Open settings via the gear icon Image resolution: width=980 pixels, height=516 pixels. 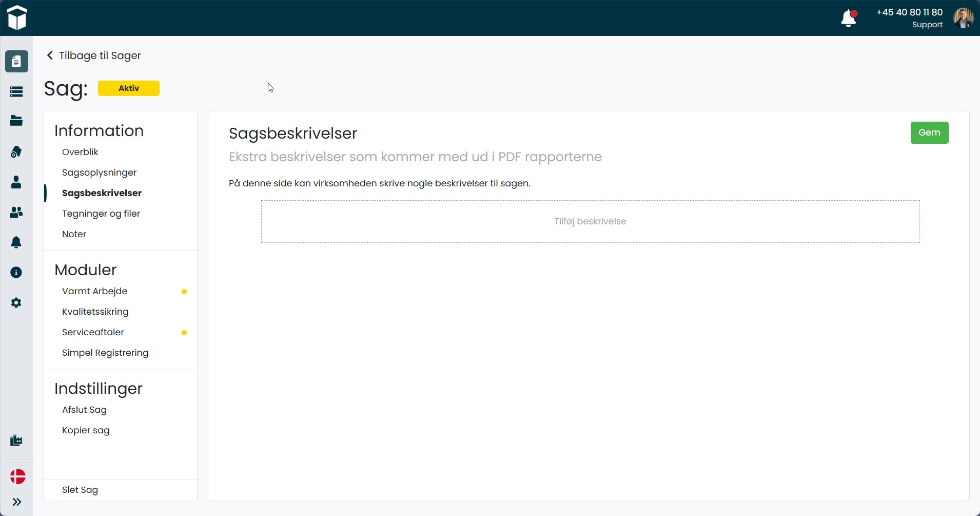click(x=16, y=302)
